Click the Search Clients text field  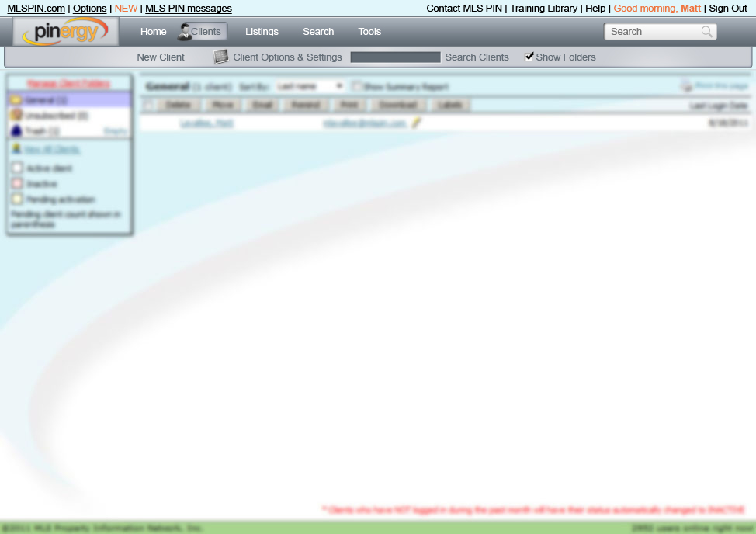tap(395, 57)
